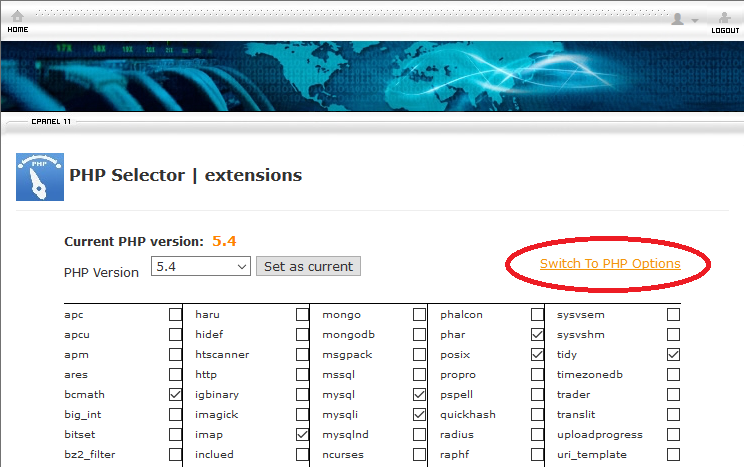Viewport: 744px width, 467px height.
Task: Uncheck the mysqli extension
Action: point(419,414)
